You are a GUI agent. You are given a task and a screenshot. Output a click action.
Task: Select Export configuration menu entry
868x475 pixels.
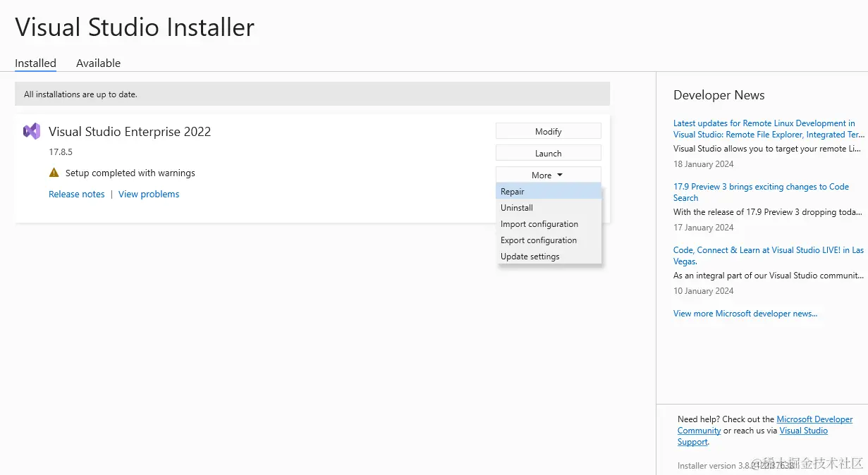point(549,240)
